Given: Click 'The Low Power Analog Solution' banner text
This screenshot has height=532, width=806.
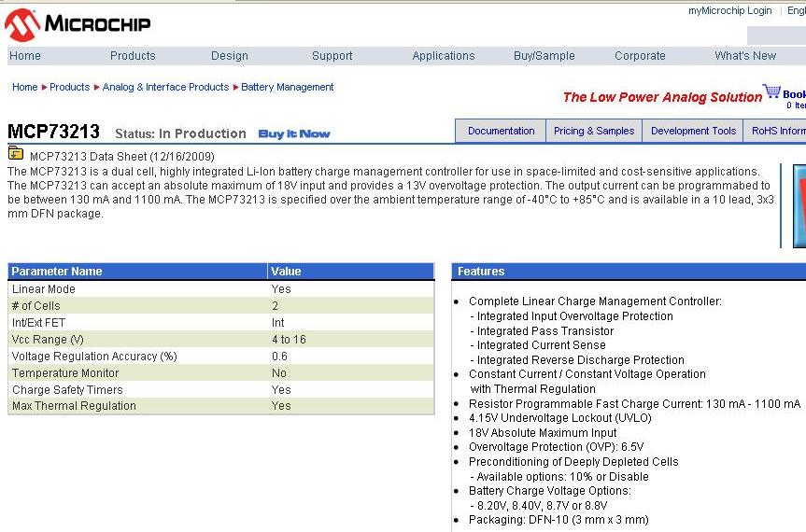Looking at the screenshot, I should click(x=662, y=97).
